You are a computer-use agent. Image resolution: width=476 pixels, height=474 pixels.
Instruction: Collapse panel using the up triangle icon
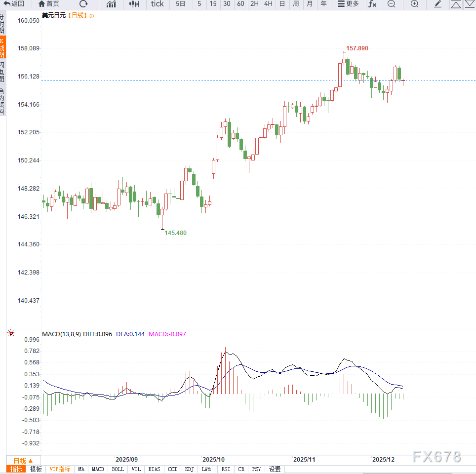point(456,4)
